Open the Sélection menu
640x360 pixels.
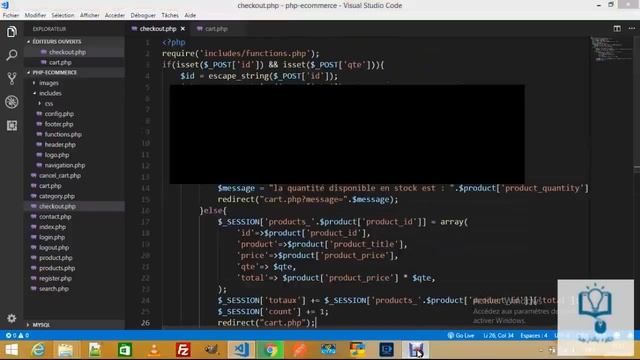point(63,15)
